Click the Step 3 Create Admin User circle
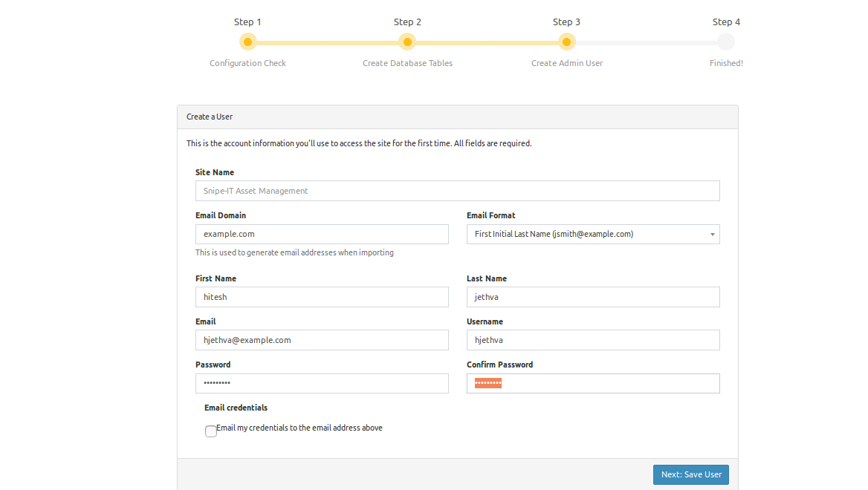Screen dimensions: 868x490 (x=566, y=42)
